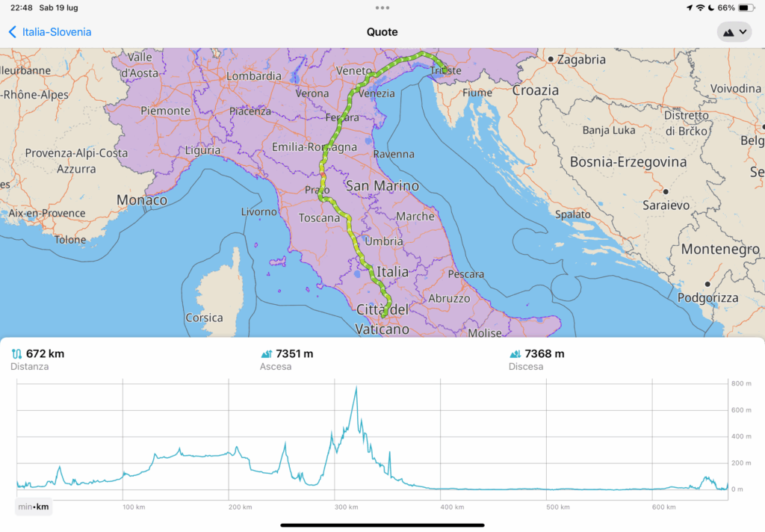Image resolution: width=765 pixels, height=532 pixels.
Task: Open the three-dot multitasking menu
Action: coord(382,7)
